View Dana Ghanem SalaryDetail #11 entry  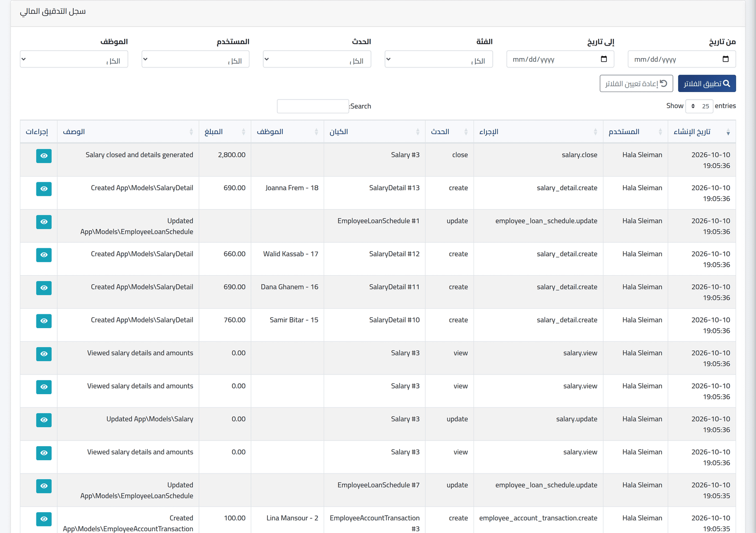click(x=44, y=288)
